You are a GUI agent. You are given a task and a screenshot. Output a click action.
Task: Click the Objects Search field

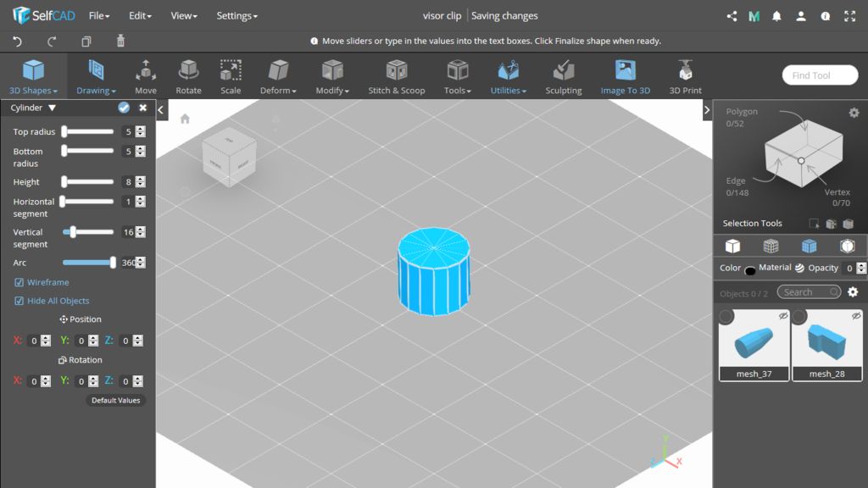pos(809,291)
